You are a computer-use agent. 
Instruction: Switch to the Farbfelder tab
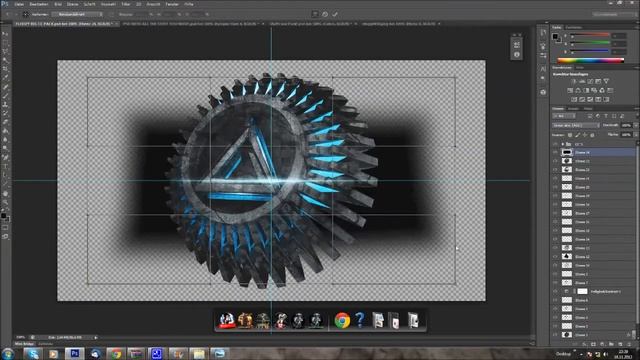573,27
